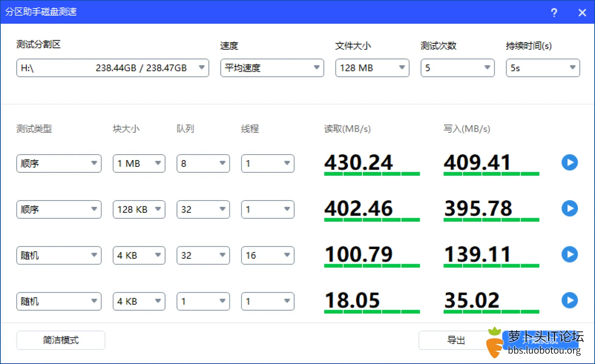Click the 18.05 read speed result
Viewport: 595px width, 364px height.
click(x=352, y=300)
